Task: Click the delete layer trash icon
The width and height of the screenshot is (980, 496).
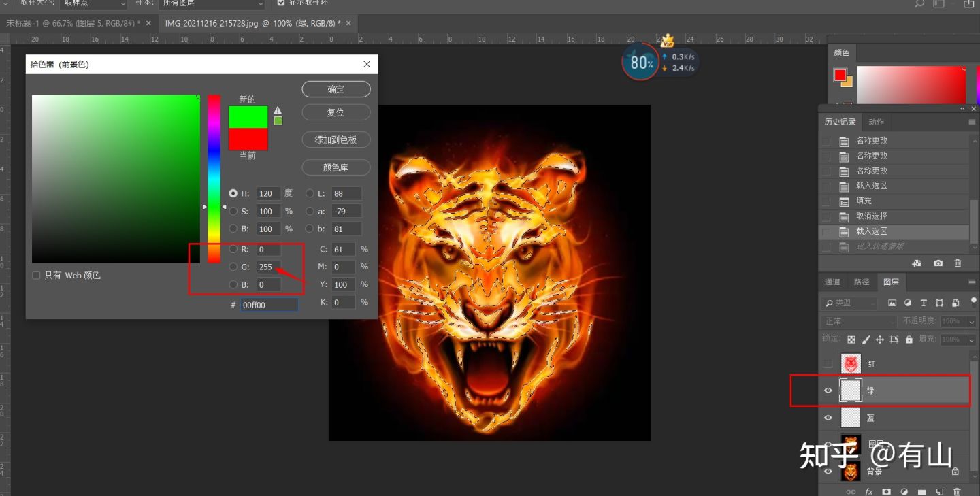Action: click(x=958, y=491)
